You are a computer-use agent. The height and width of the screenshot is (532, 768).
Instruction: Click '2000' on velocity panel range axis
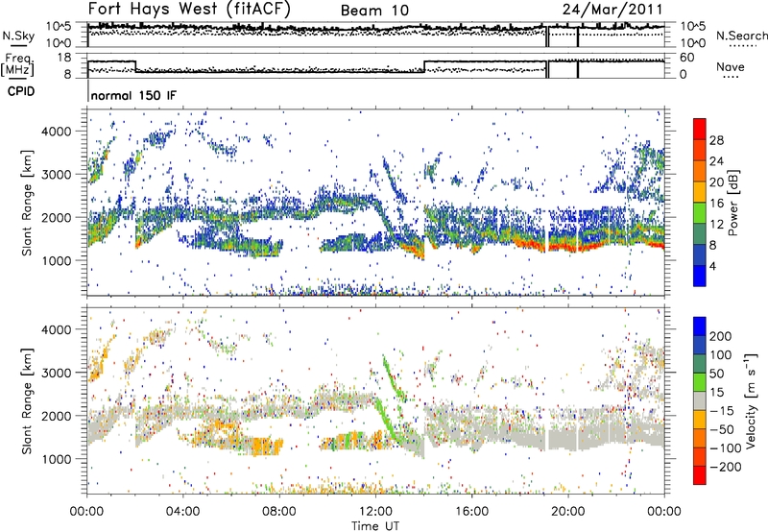click(56, 416)
